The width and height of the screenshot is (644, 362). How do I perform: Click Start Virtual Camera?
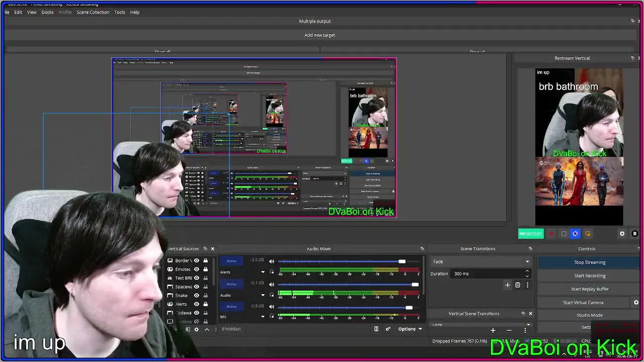[583, 302]
